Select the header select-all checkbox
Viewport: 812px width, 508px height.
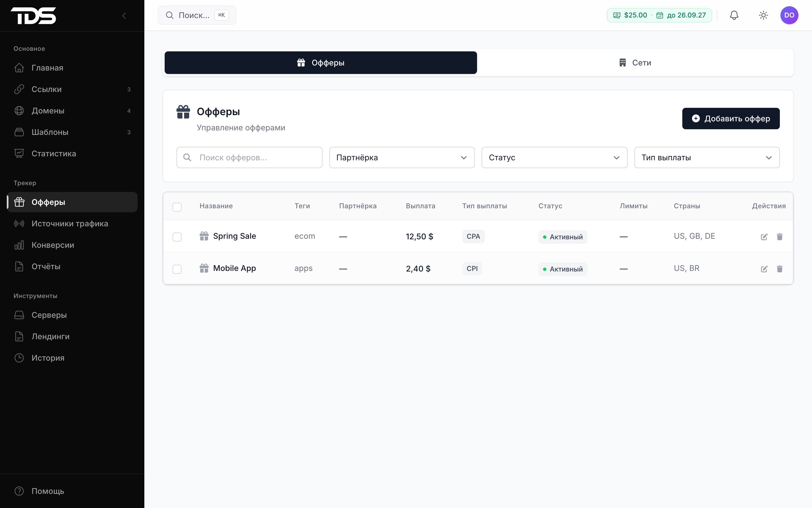click(x=177, y=207)
